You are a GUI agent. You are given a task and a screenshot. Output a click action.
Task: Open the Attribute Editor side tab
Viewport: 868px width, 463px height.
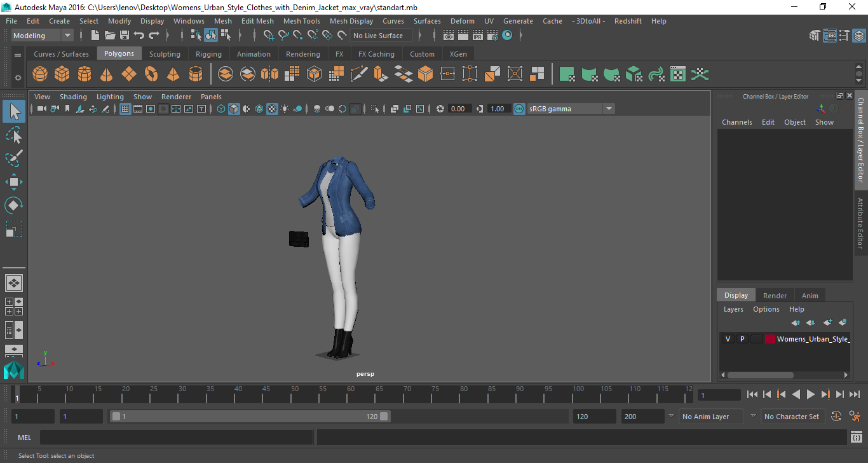coord(860,223)
